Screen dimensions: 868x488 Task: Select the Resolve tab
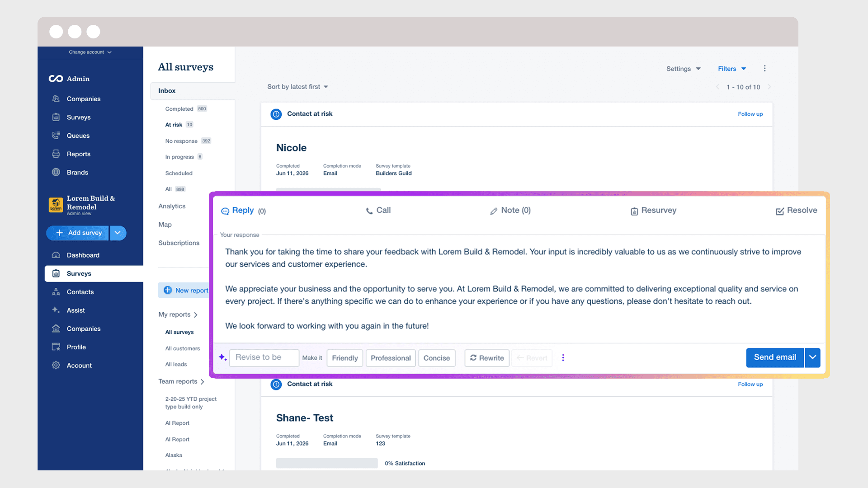coord(797,211)
